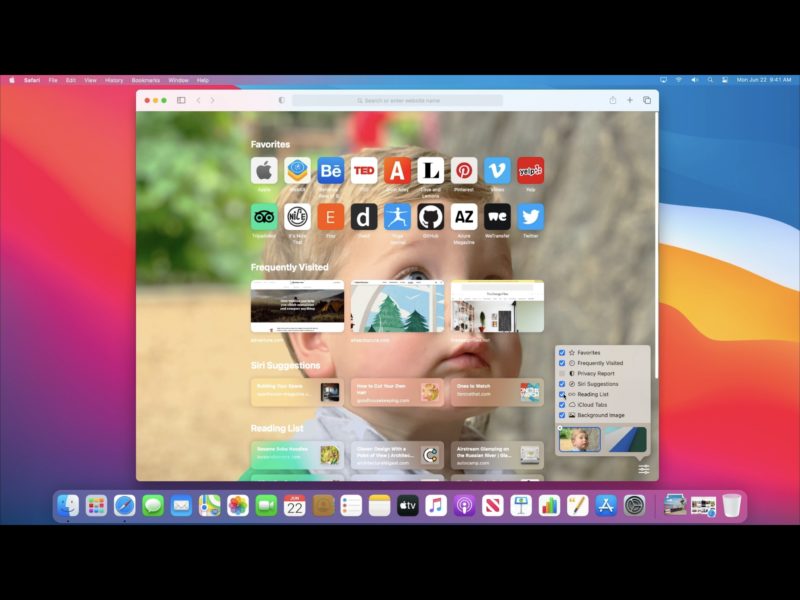Open Finder from the Dock
The width and height of the screenshot is (800, 600).
pos(68,506)
